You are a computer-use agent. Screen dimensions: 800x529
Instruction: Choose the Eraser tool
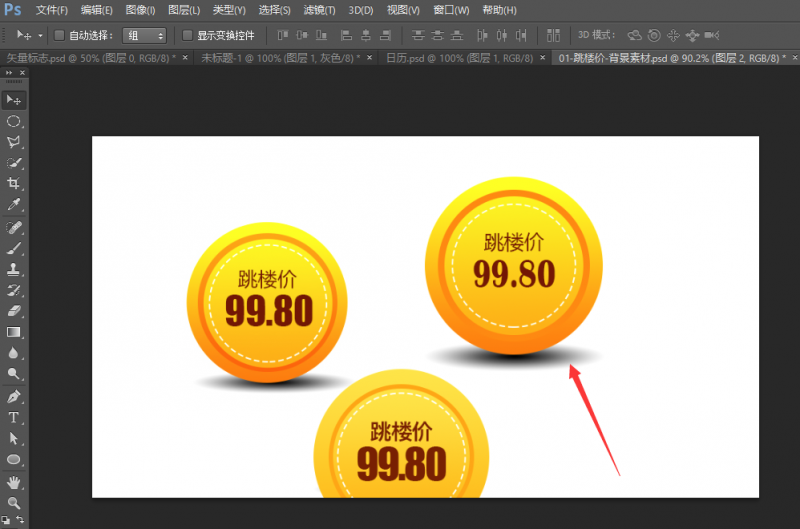tap(14, 311)
